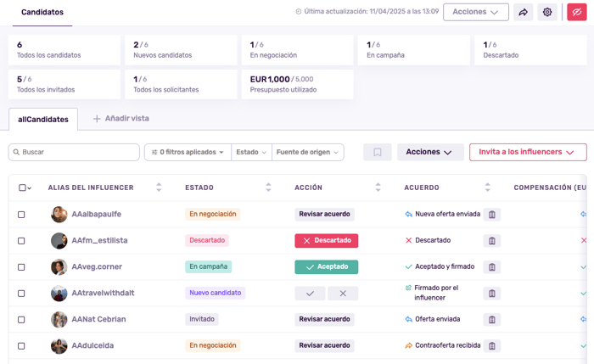Click the share arrow icon in header

click(524, 12)
